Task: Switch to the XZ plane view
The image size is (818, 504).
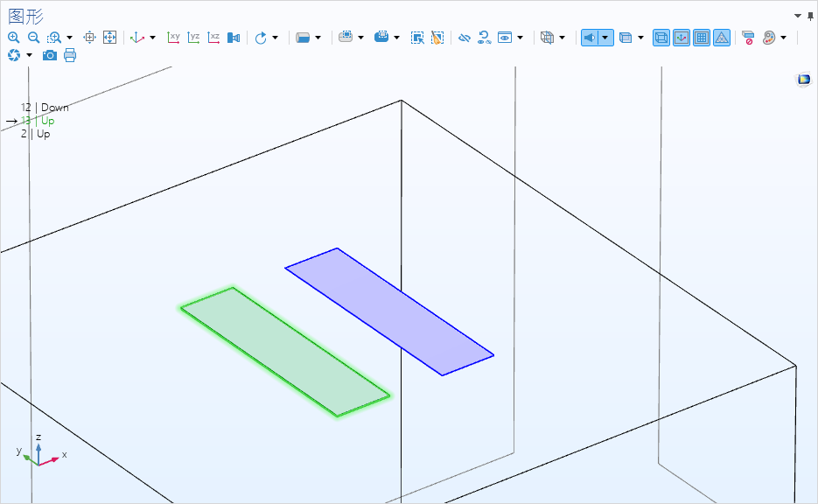Action: point(213,38)
